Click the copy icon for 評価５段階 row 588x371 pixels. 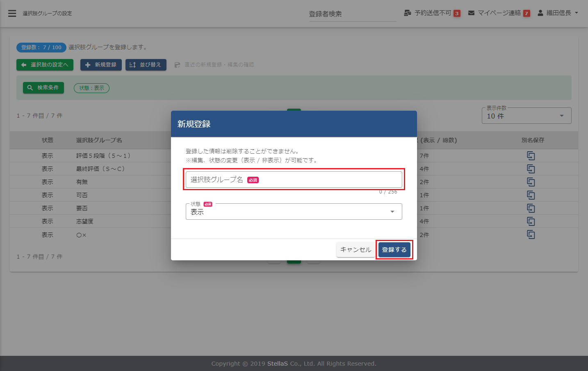pyautogui.click(x=531, y=156)
